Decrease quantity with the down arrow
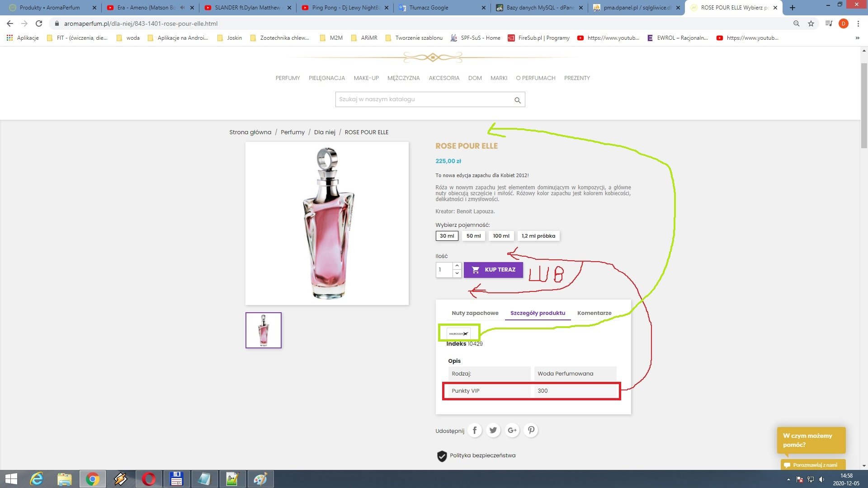 click(457, 273)
